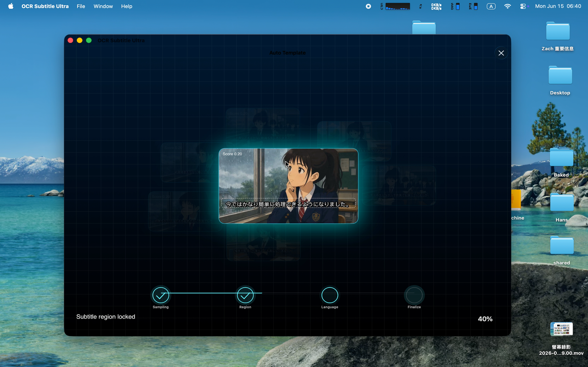Open the Window menu
The image size is (588, 367).
click(103, 6)
